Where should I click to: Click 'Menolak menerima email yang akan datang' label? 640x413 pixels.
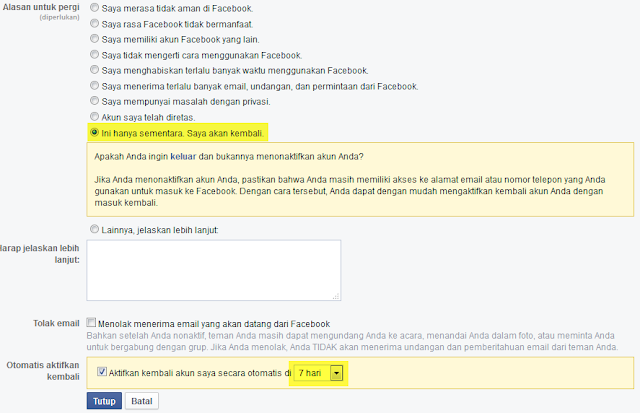pos(214,324)
